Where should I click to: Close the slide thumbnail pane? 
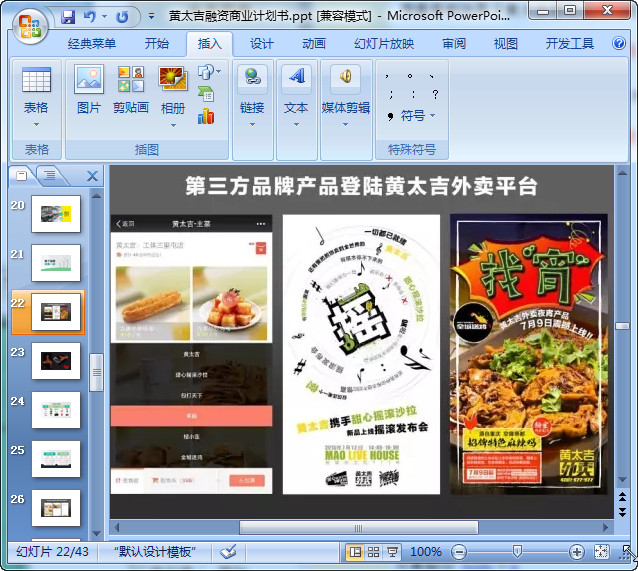tap(93, 176)
